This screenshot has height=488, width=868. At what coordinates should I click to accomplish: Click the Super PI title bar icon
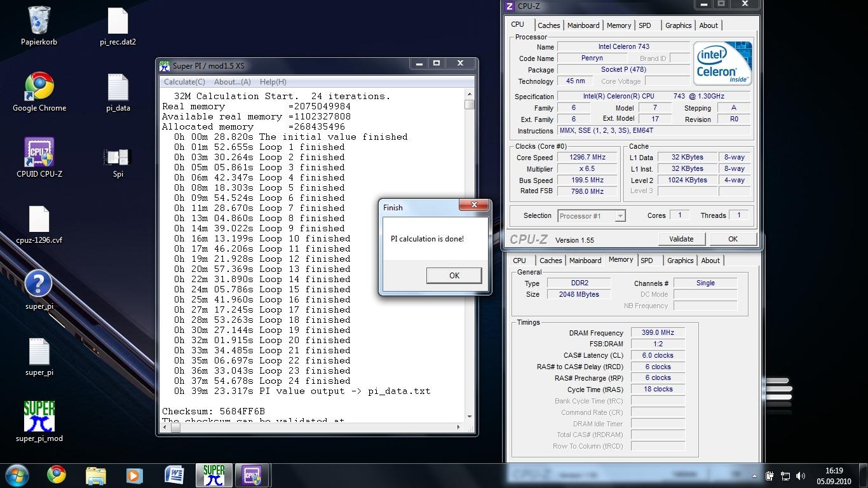165,65
